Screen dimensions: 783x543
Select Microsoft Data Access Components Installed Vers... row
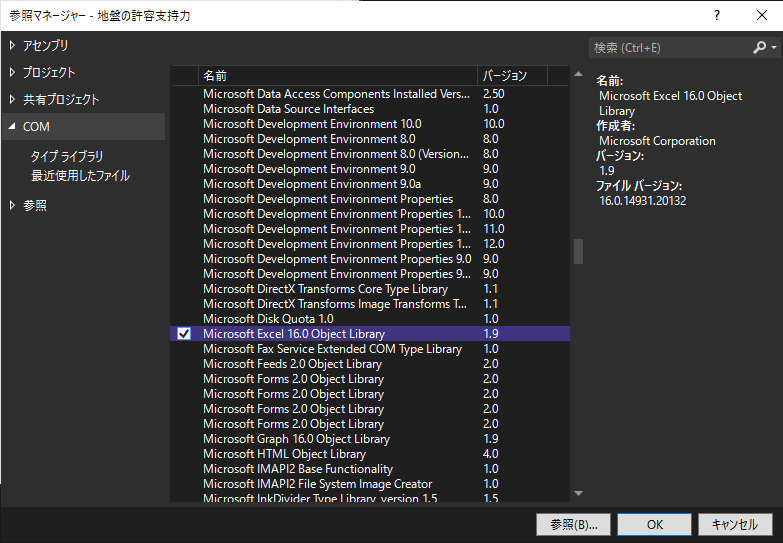(x=370, y=93)
